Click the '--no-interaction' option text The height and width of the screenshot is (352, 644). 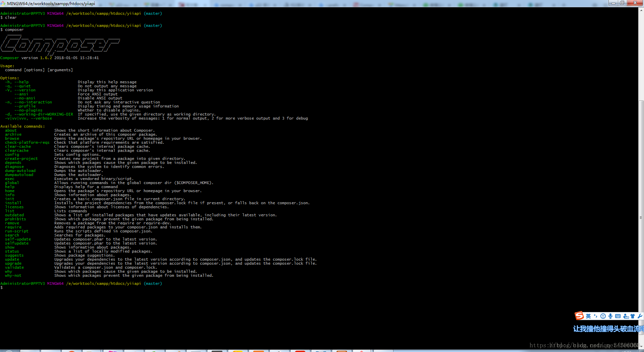[x=33, y=102]
